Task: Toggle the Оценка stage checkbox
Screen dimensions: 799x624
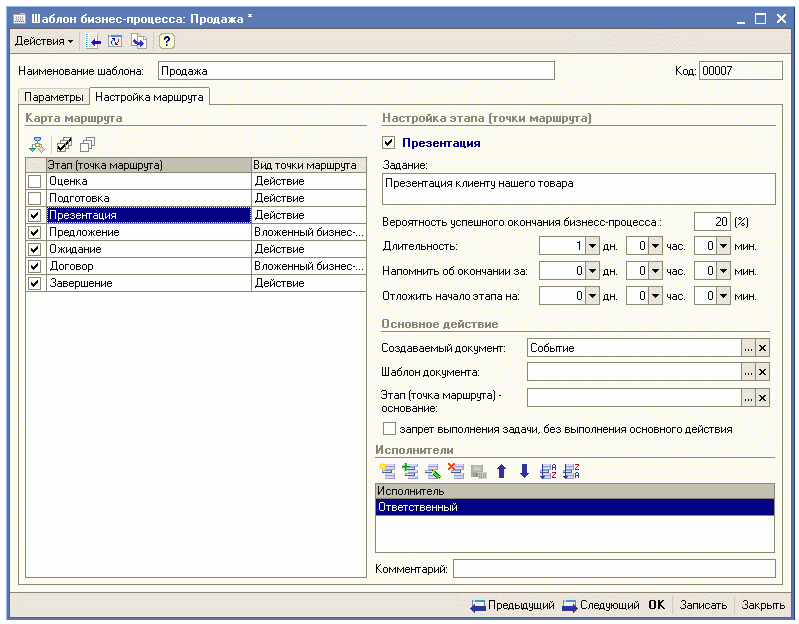Action: pyautogui.click(x=35, y=181)
